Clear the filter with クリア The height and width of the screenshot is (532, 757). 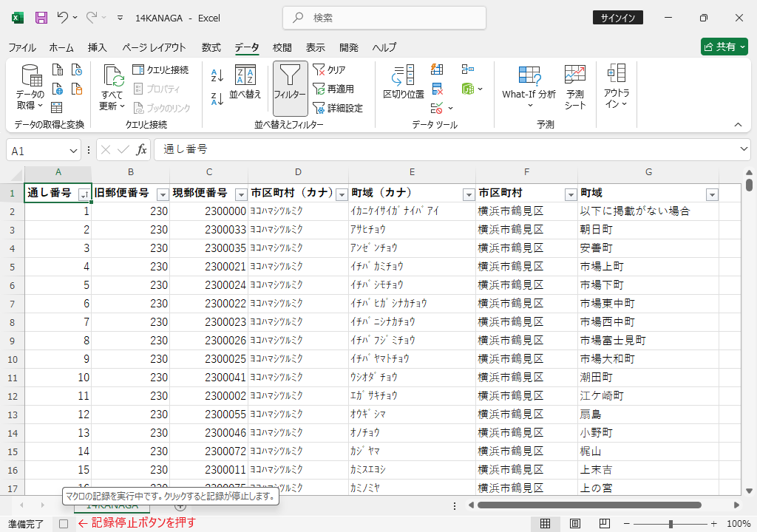pos(329,70)
